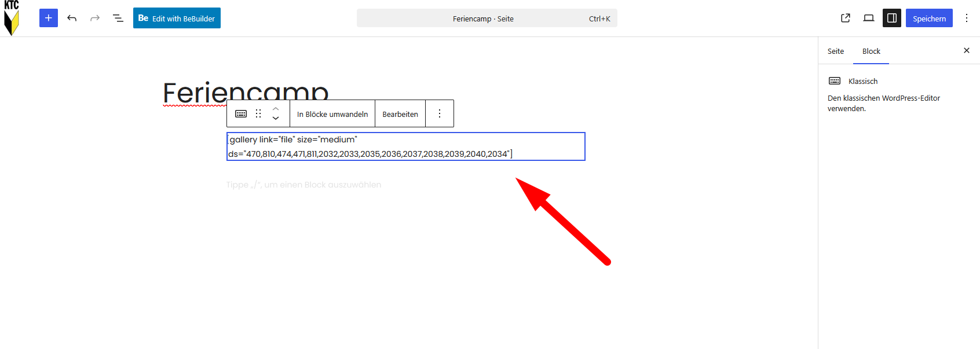Screen dimensions: 980x349
Task: Click Edit with BeBuilder button
Action: (177, 18)
